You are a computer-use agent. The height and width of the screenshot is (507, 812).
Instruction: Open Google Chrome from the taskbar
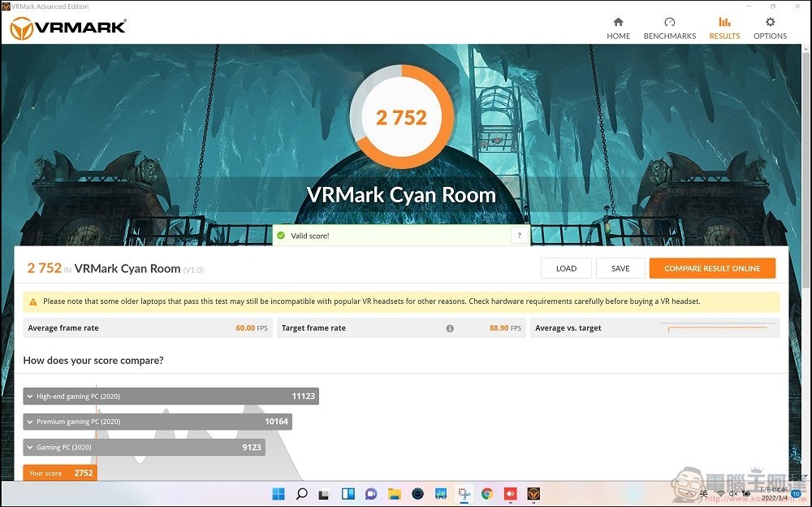(486, 493)
